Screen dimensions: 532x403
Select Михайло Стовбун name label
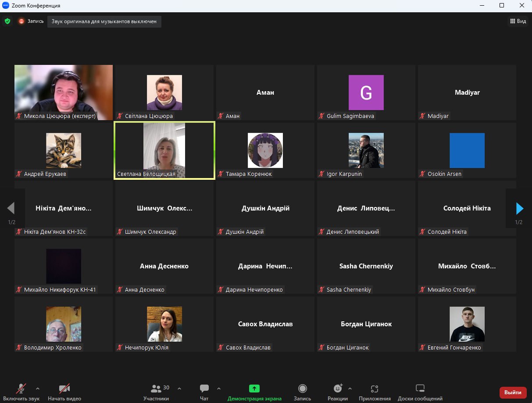click(x=451, y=290)
